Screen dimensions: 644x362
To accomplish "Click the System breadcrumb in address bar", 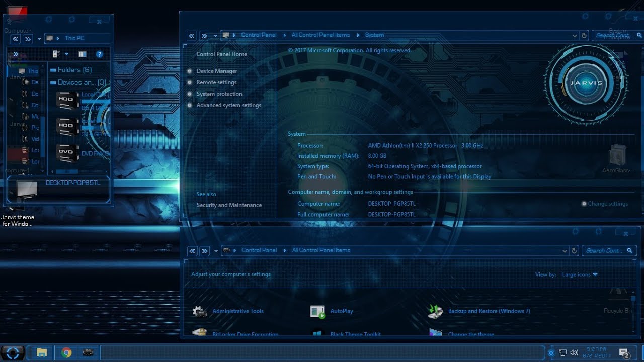I will (x=374, y=35).
